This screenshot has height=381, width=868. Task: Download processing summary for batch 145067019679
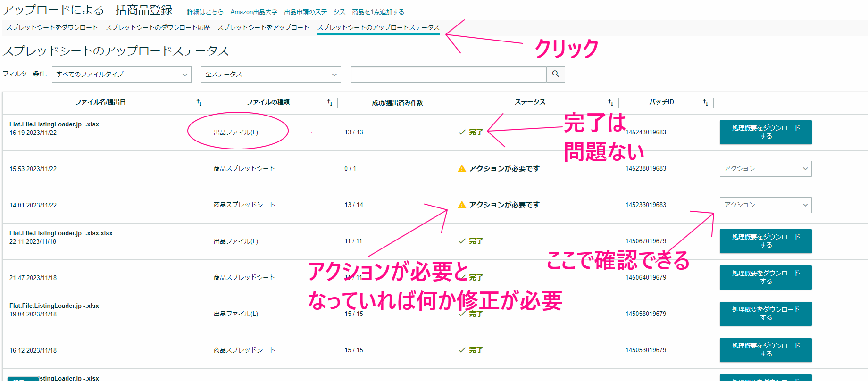pos(765,241)
